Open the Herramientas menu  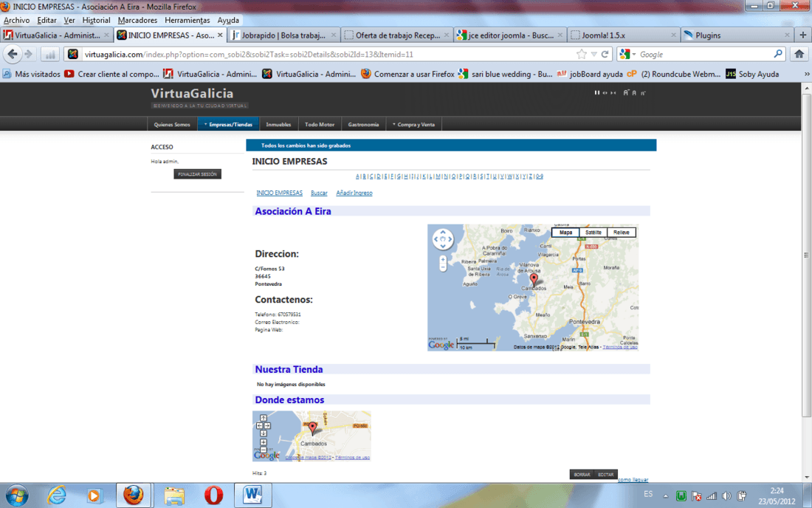coord(187,20)
